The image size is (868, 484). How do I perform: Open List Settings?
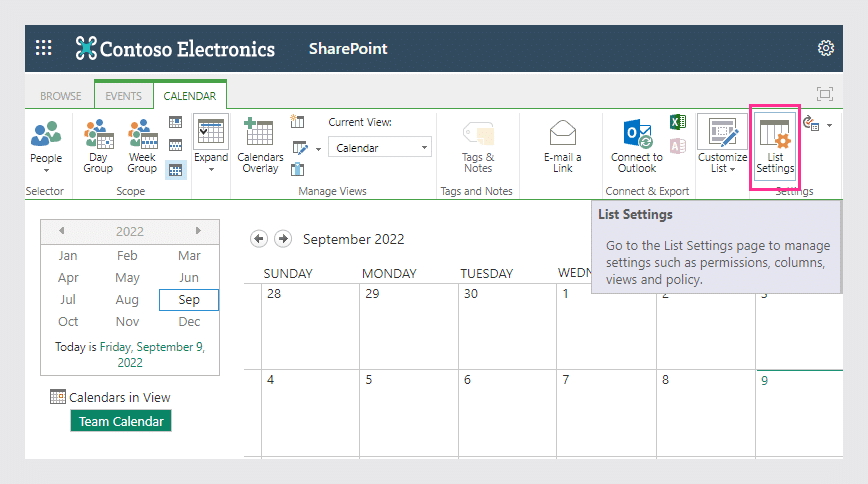click(x=775, y=147)
